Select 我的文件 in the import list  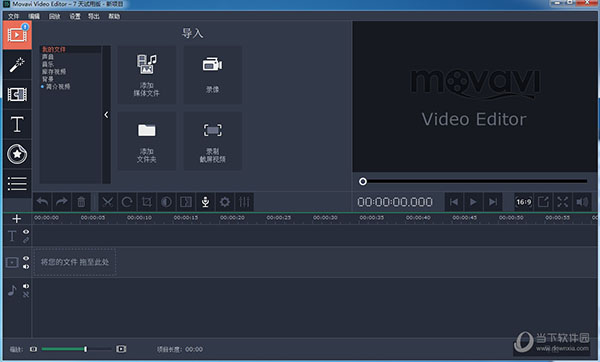click(x=54, y=49)
